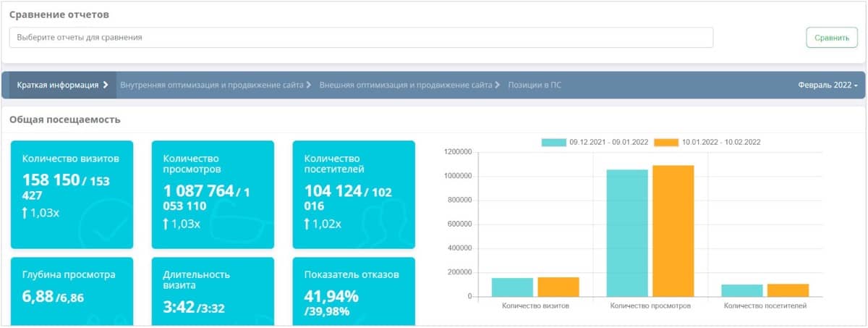868x328 pixels.
Task: Open Внешняя оптимизация и продвижение сайта tab
Action: pos(406,85)
